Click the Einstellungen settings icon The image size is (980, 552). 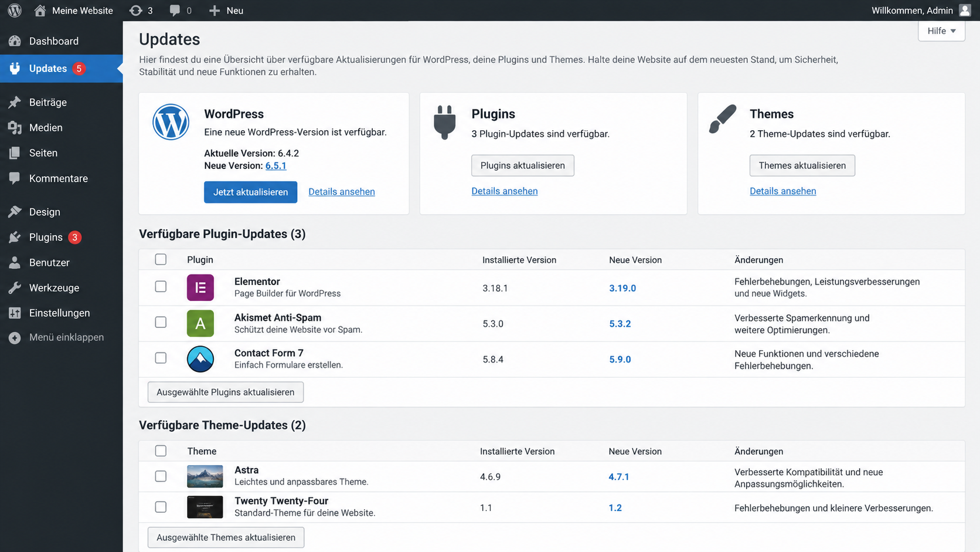[15, 313]
